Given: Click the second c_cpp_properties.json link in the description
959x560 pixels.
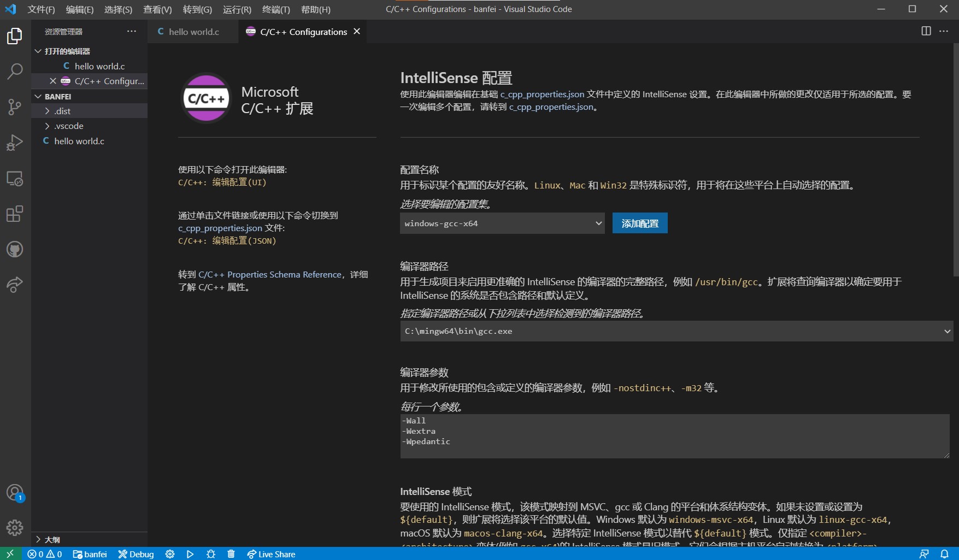Looking at the screenshot, I should [x=551, y=107].
